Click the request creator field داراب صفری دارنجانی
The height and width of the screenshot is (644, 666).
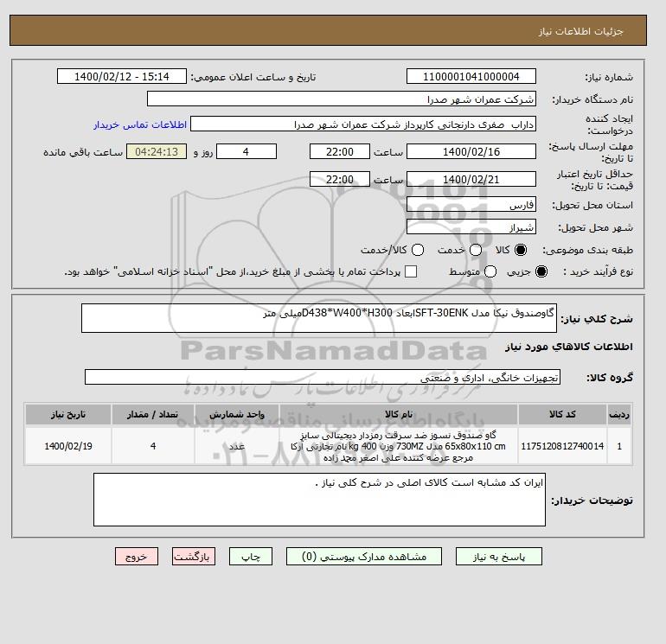point(363,124)
